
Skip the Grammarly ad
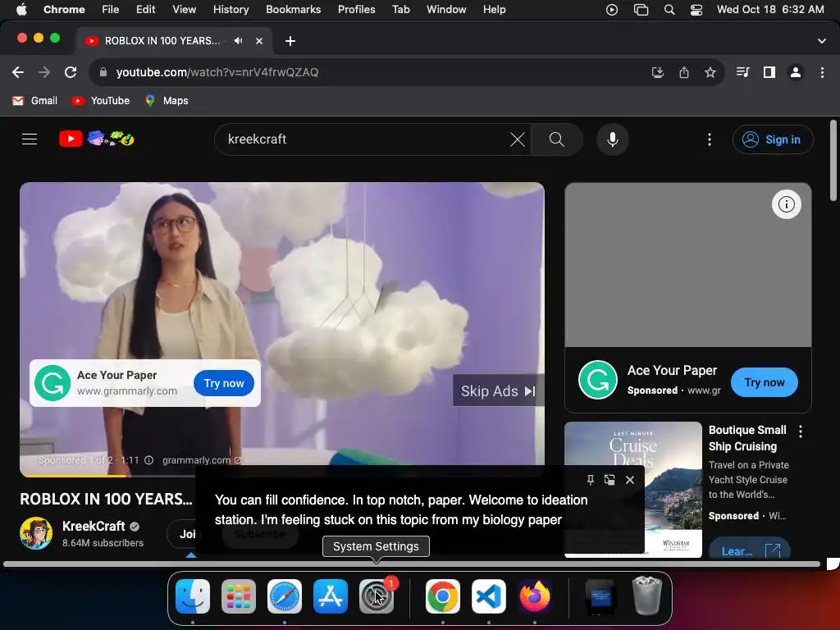coord(498,391)
